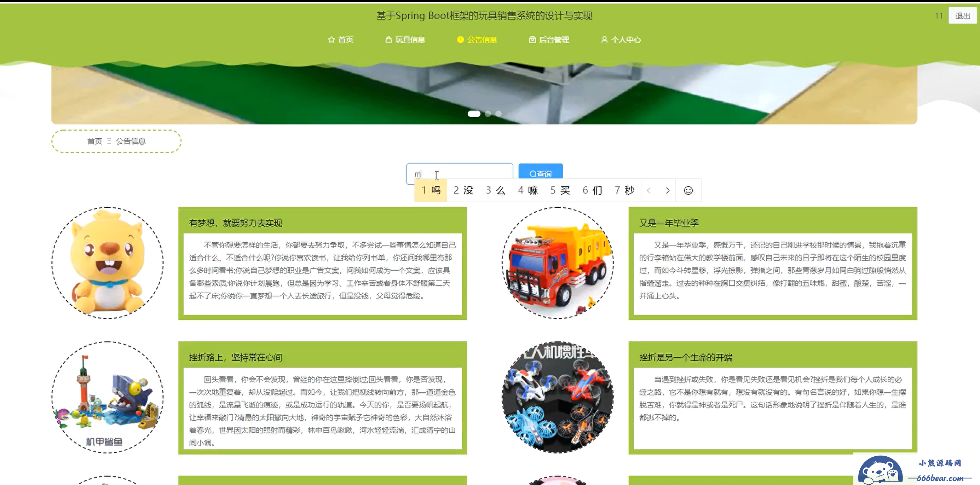Viewport: 980px width, 485px height.
Task: Open the 首页 navigation menu item
Action: point(340,40)
